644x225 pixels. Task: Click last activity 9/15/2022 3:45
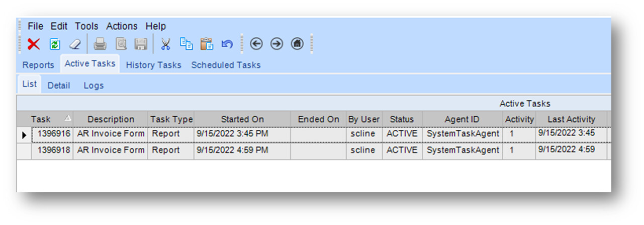tap(571, 134)
